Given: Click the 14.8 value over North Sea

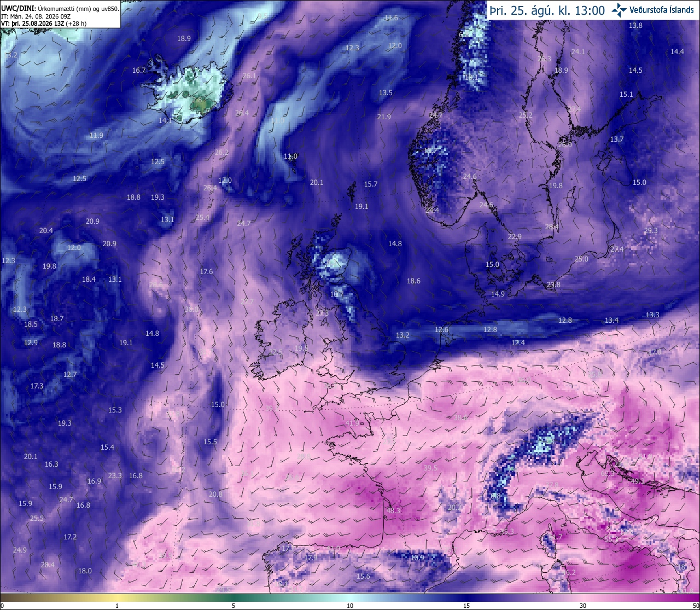Looking at the screenshot, I should (395, 243).
